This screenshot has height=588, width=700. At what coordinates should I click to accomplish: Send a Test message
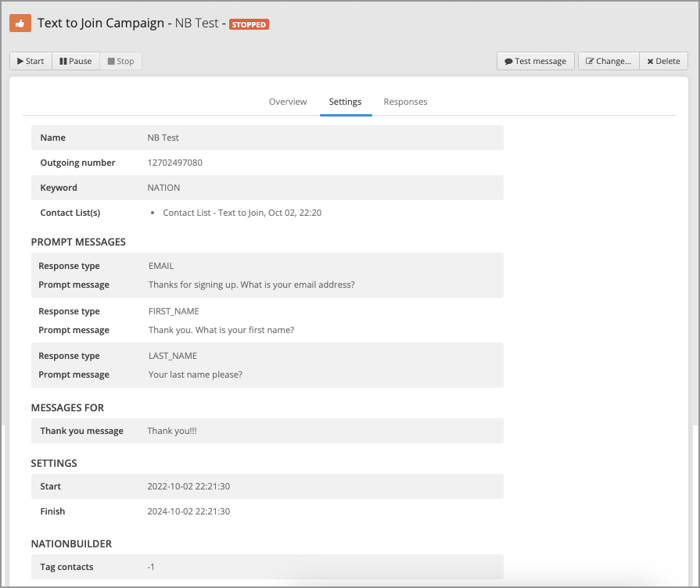pos(535,61)
